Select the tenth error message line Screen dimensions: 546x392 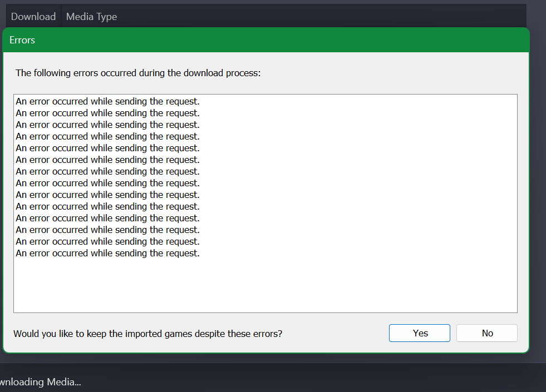[x=107, y=207]
